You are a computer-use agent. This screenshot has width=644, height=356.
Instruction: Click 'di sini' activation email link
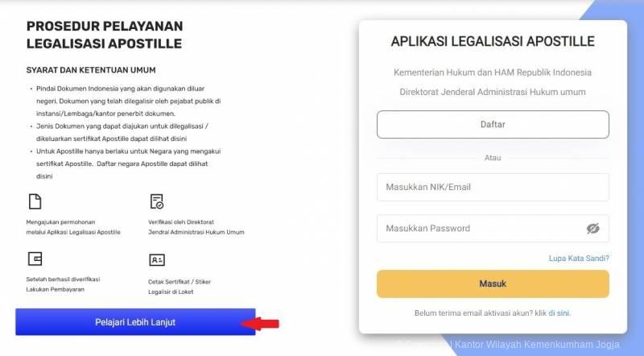tap(559, 313)
